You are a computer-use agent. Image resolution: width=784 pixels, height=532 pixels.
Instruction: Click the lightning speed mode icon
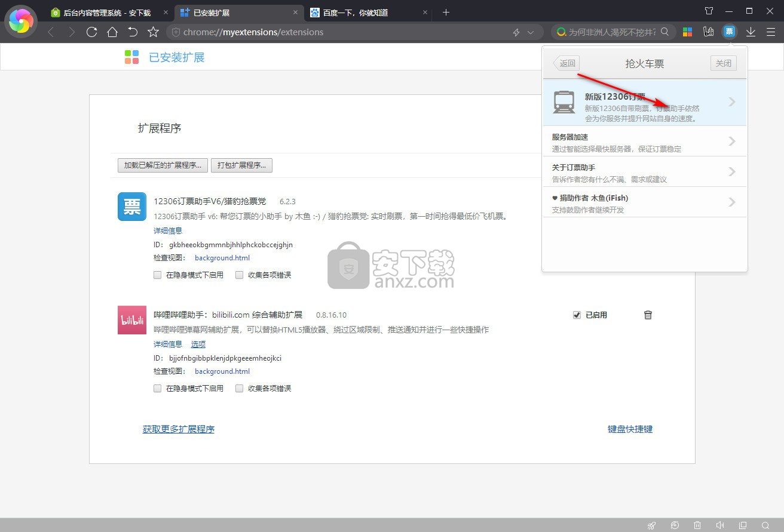coord(516,32)
